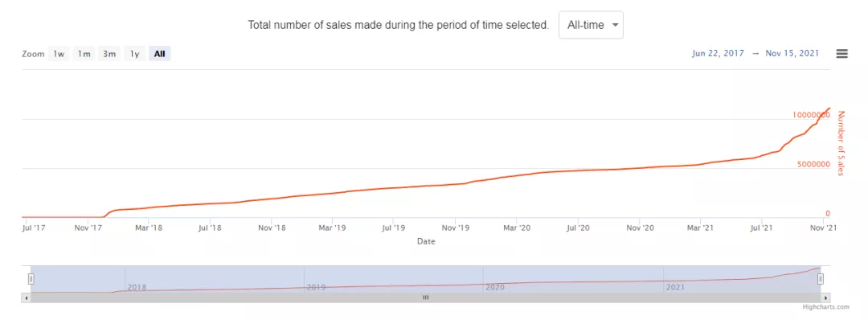Click the dropdown arrow beside All-time
This screenshot has width=868, height=320.
[x=615, y=26]
